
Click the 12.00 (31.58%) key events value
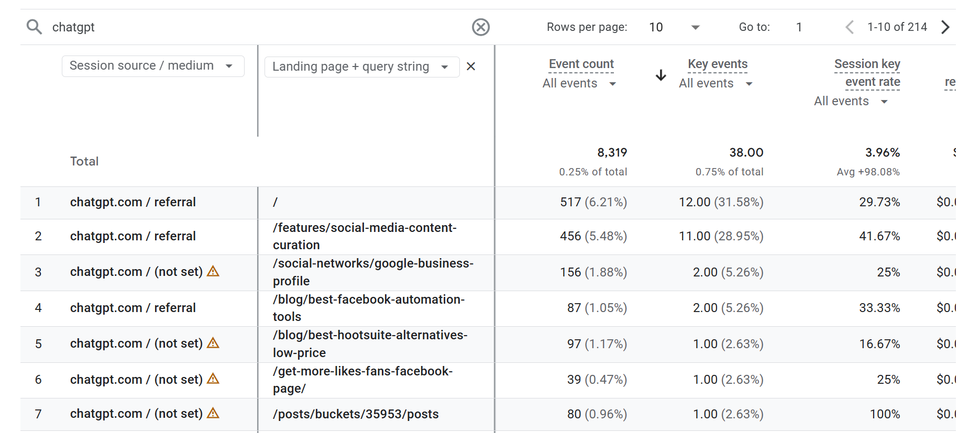(x=721, y=202)
